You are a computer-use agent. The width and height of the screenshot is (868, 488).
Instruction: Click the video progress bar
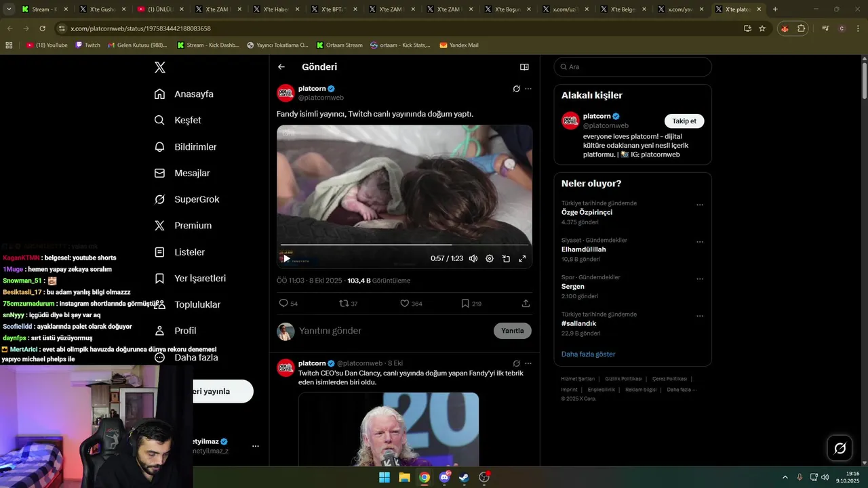coord(404,244)
